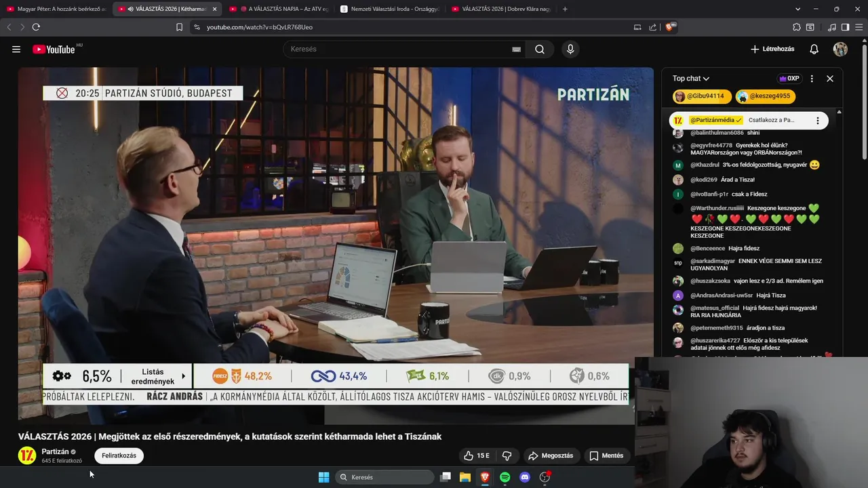Mute the playing tab via speaker icon
The height and width of the screenshot is (488, 868).
point(130,9)
